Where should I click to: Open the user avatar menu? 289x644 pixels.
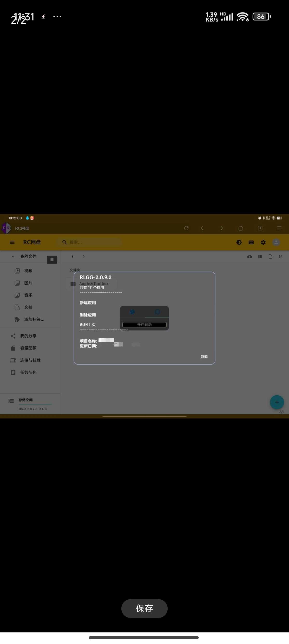tap(276, 242)
